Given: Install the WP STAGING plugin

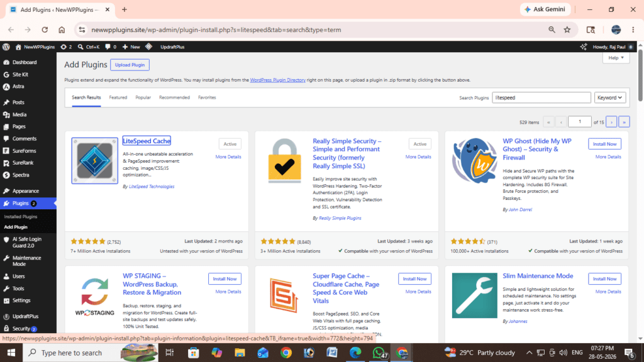Looking at the screenshot, I should pos(225,278).
